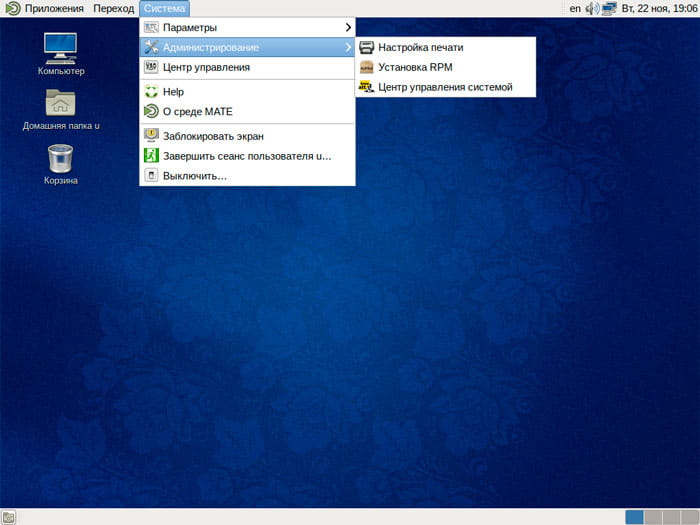Screen dimensions: 700x525
Task: Close the Система menu in the top panel
Action: click(164, 8)
